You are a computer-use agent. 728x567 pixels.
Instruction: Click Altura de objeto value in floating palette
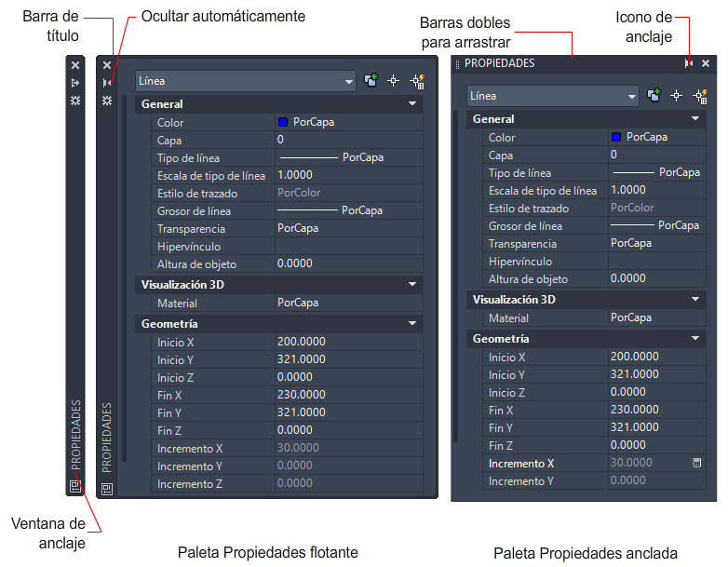tap(349, 263)
